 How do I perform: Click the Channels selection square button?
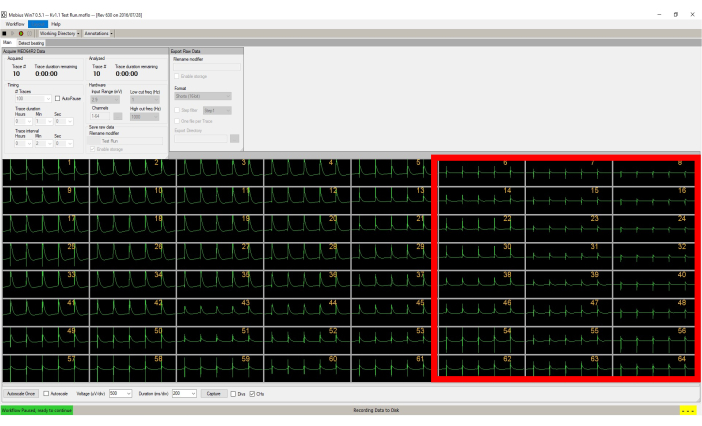117,116
